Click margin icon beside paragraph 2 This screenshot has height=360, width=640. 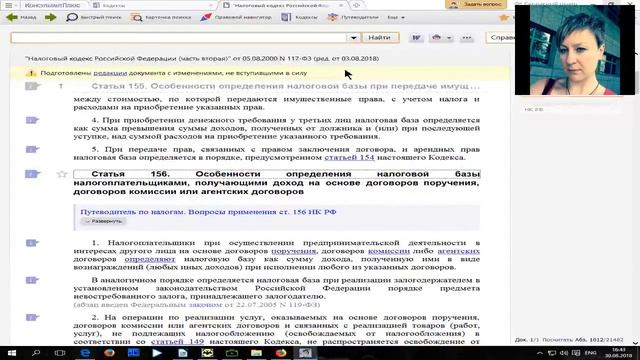(x=32, y=317)
